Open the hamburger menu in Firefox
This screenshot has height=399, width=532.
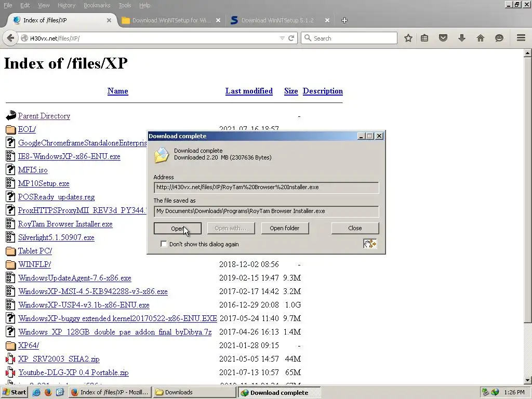click(x=521, y=37)
